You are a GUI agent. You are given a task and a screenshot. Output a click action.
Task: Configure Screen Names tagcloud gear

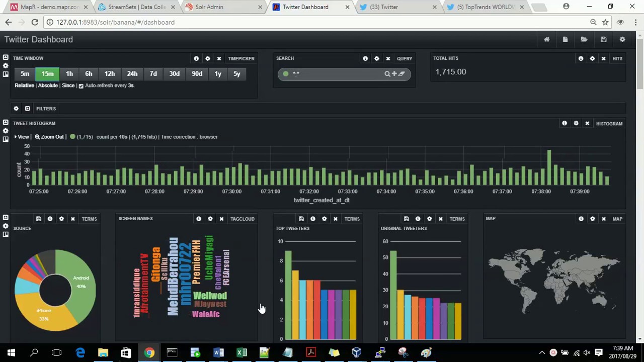pos(210,219)
